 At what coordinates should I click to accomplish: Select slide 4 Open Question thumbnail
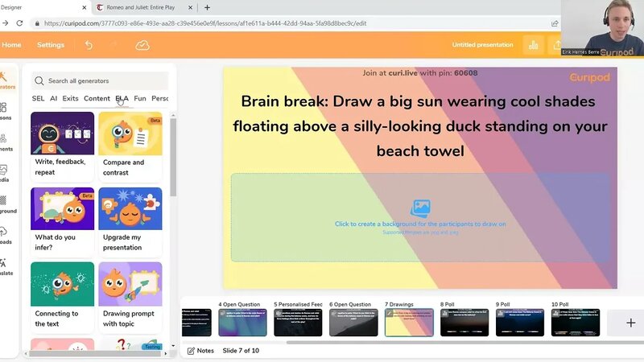pyautogui.click(x=242, y=323)
